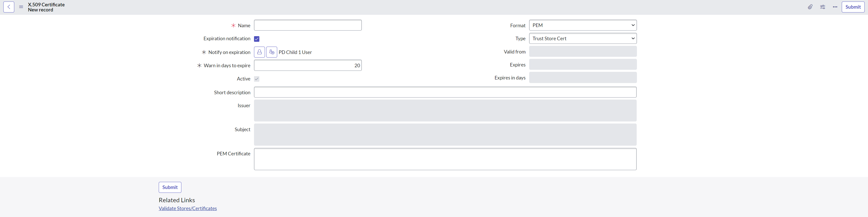Uncheck the Expiration notification checkbox
The width and height of the screenshot is (868, 217).
coord(257,39)
